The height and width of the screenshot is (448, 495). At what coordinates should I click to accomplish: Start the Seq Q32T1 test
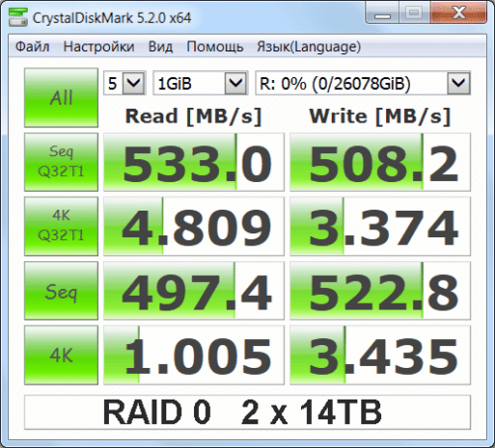click(x=61, y=162)
